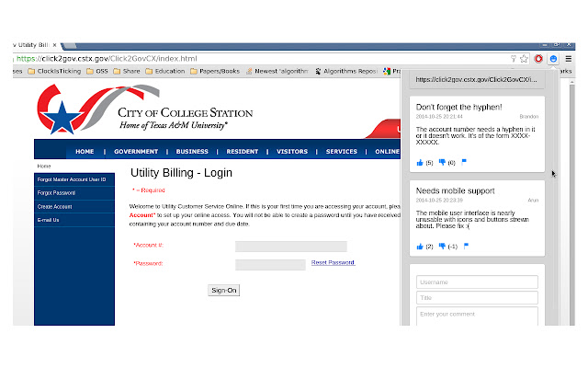
Task: Click the "Needs mobile support" comment title
Action: tap(456, 190)
